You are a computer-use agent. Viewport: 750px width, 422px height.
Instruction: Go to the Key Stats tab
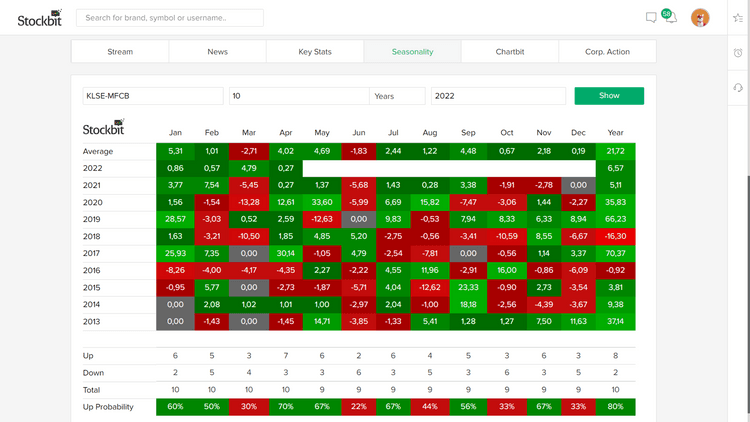pos(315,52)
